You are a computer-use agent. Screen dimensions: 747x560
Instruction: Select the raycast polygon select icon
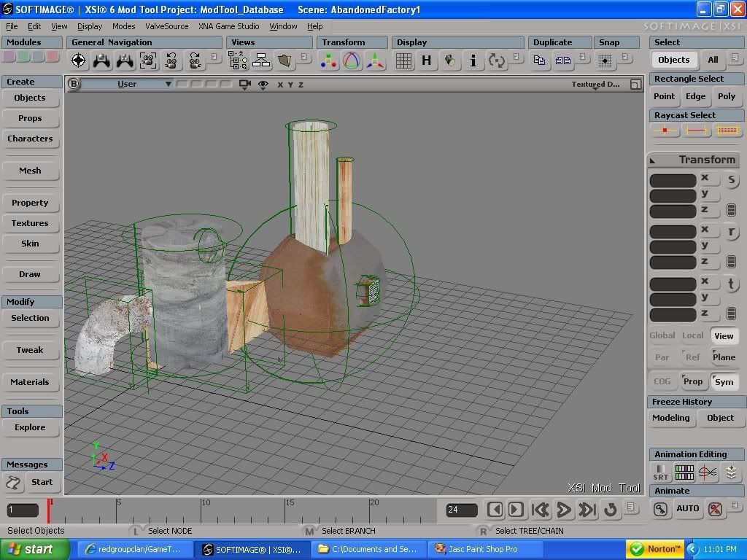point(727,130)
